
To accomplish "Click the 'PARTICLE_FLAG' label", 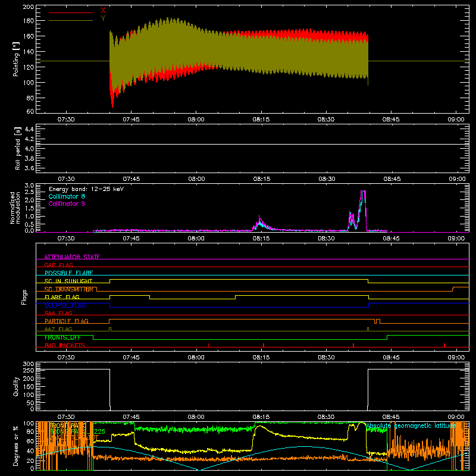I will 67,321.
